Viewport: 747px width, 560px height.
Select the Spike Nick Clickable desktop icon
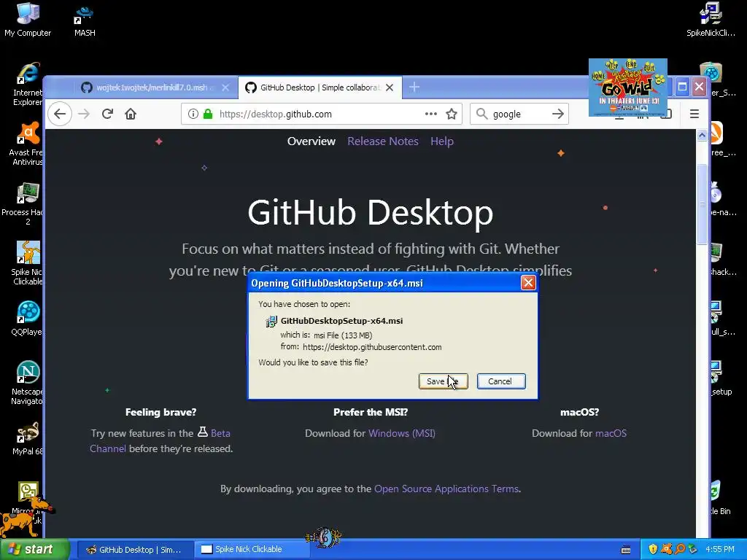pos(27,262)
